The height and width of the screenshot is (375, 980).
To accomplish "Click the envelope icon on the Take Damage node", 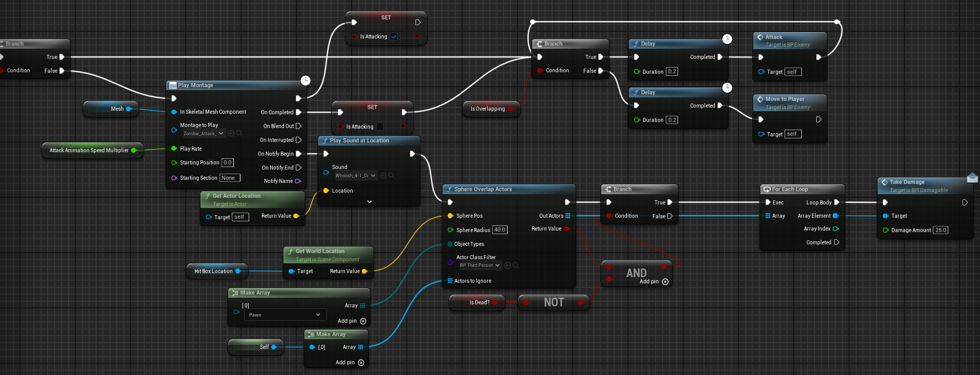I will (x=972, y=178).
